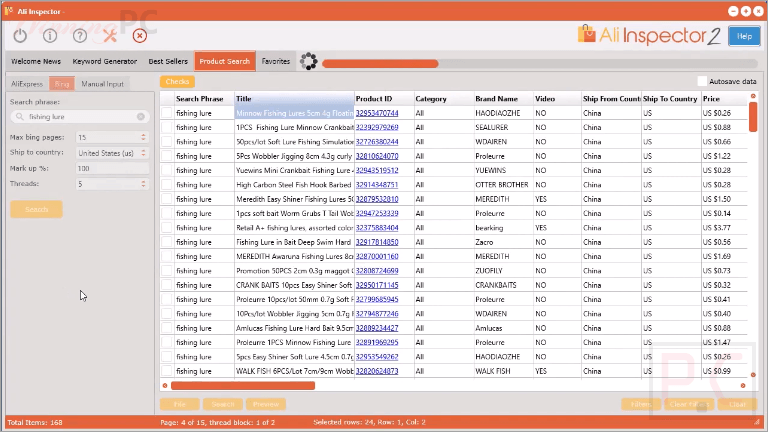Click the Video column header
The image size is (768, 432).
click(557, 98)
